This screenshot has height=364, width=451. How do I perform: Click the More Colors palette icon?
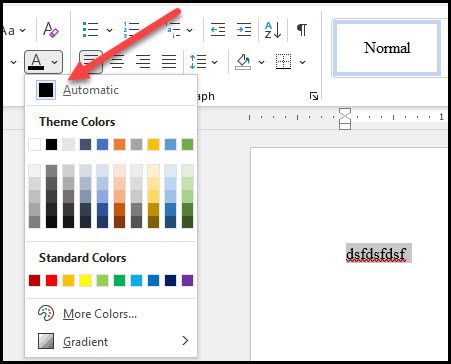(46, 313)
